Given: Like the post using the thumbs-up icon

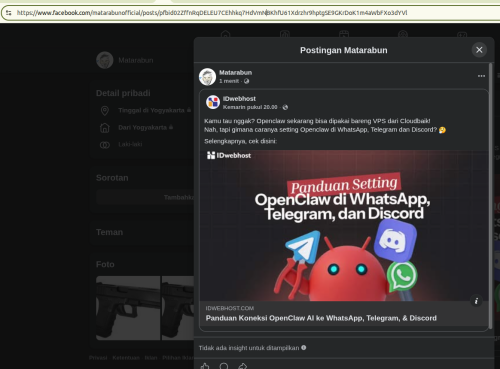Looking at the screenshot, I should point(205,366).
